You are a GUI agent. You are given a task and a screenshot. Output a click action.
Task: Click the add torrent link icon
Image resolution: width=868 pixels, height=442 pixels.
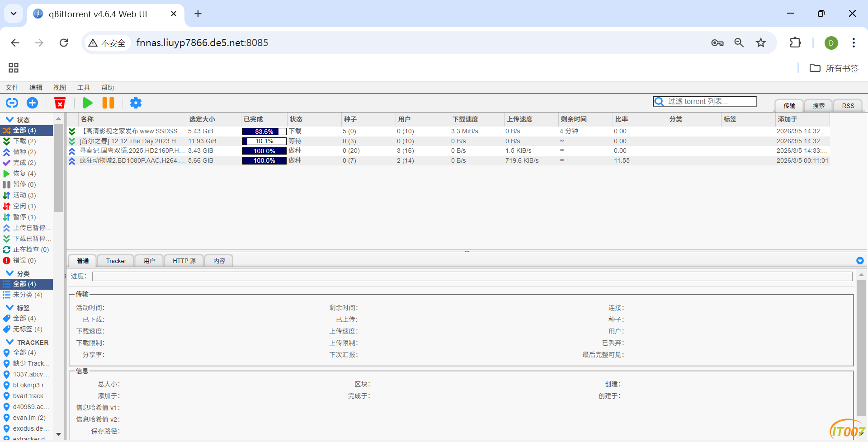point(12,103)
